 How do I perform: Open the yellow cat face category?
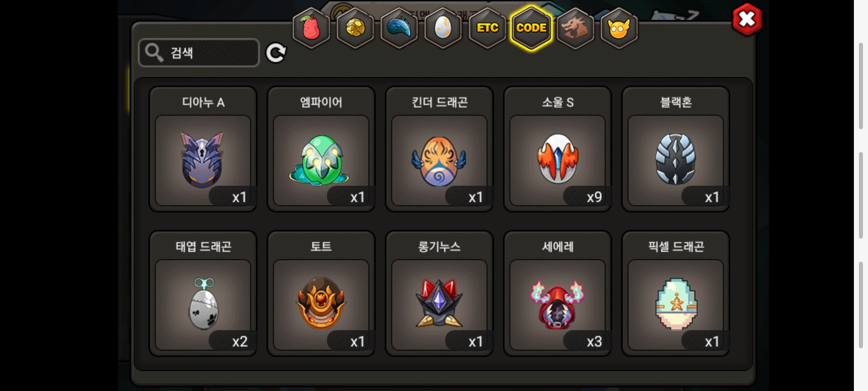(619, 28)
